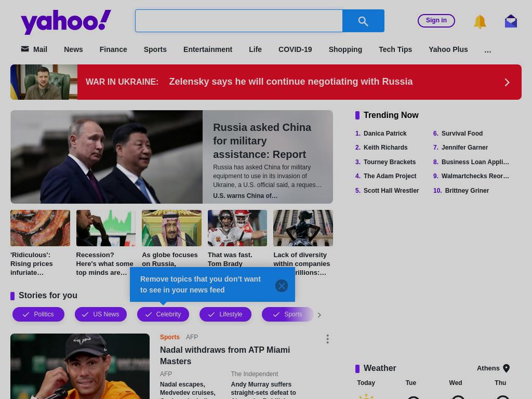
Task: Click the Weather section heading
Action: pyautogui.click(x=380, y=368)
